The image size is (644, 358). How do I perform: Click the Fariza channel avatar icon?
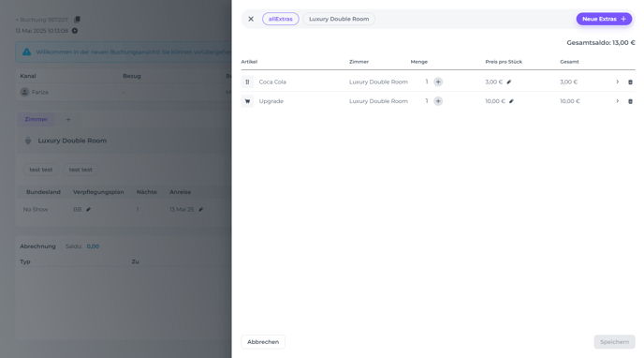click(x=24, y=92)
